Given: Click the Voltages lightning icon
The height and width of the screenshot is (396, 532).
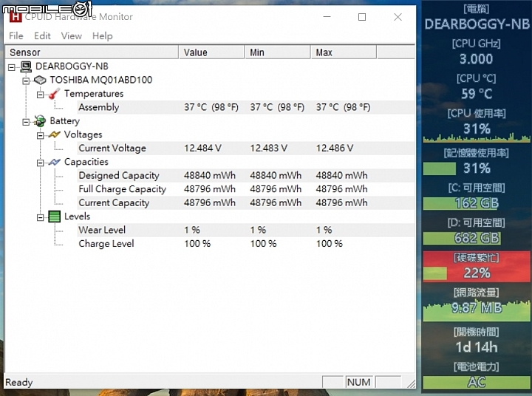Looking at the screenshot, I should 54,134.
